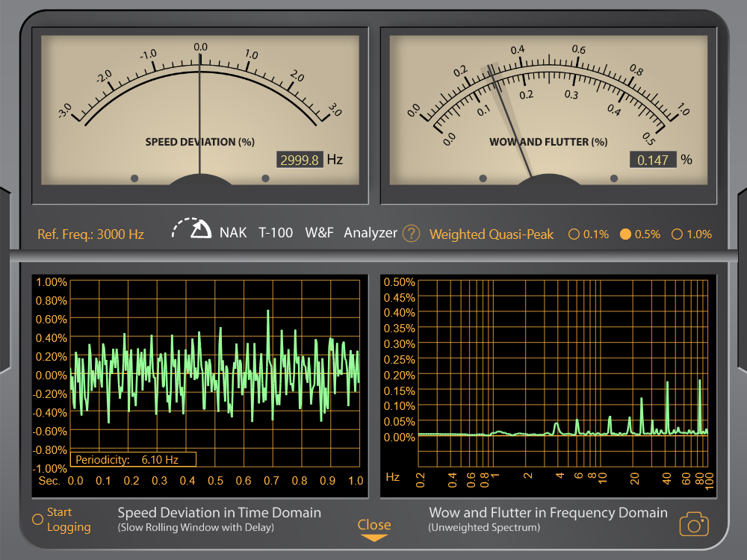
Task: Click the 'Analyzer' title text
Action: (x=371, y=233)
